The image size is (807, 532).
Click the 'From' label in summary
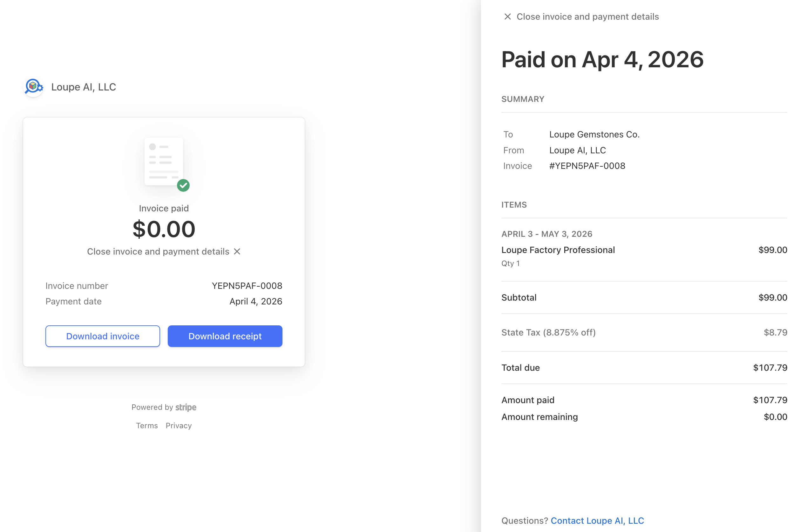514,150
